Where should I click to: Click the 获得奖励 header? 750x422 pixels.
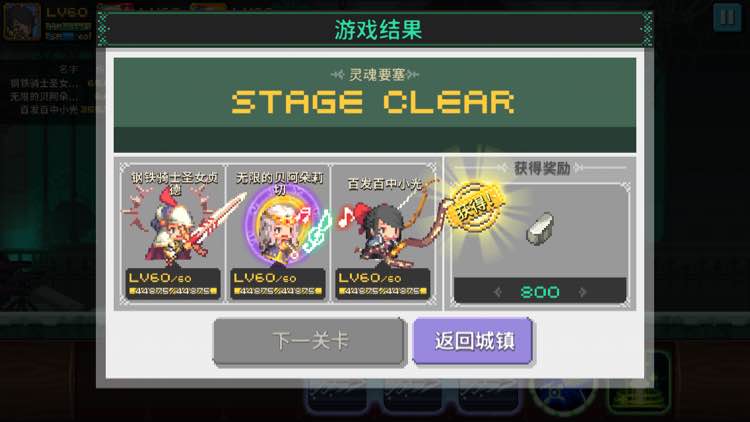coord(541,168)
